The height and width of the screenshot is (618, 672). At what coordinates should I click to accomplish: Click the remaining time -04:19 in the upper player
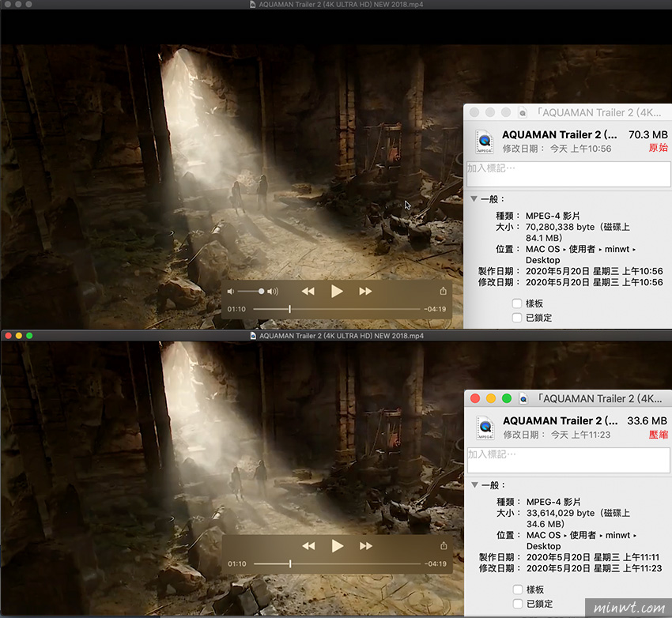435,309
